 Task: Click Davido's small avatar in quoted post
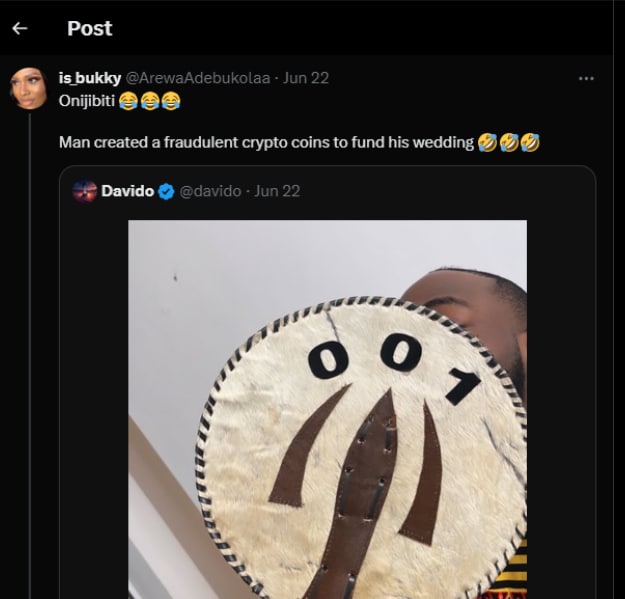(x=84, y=190)
